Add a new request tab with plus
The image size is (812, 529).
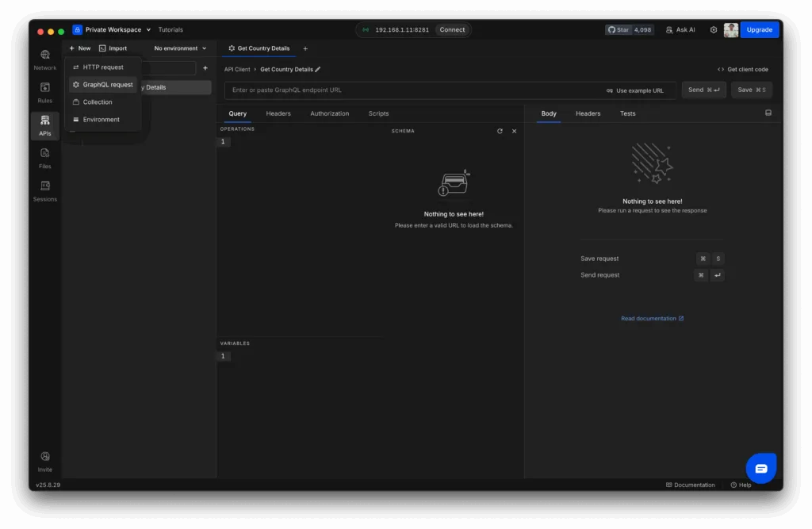pos(305,48)
